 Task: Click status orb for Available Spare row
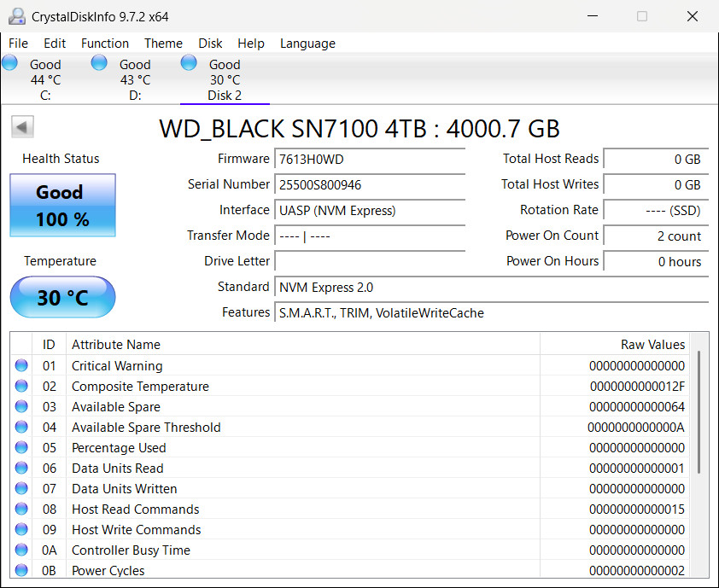21,406
